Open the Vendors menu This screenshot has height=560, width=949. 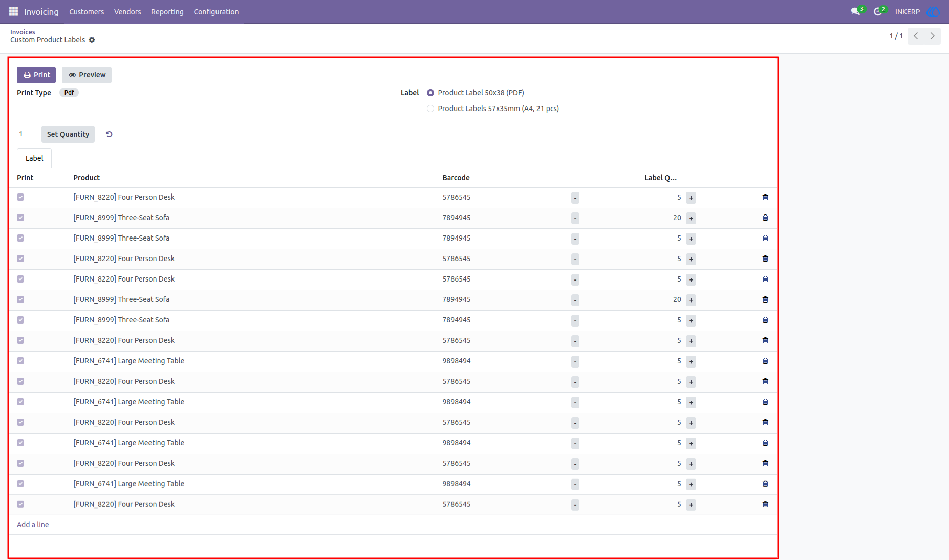(x=127, y=12)
